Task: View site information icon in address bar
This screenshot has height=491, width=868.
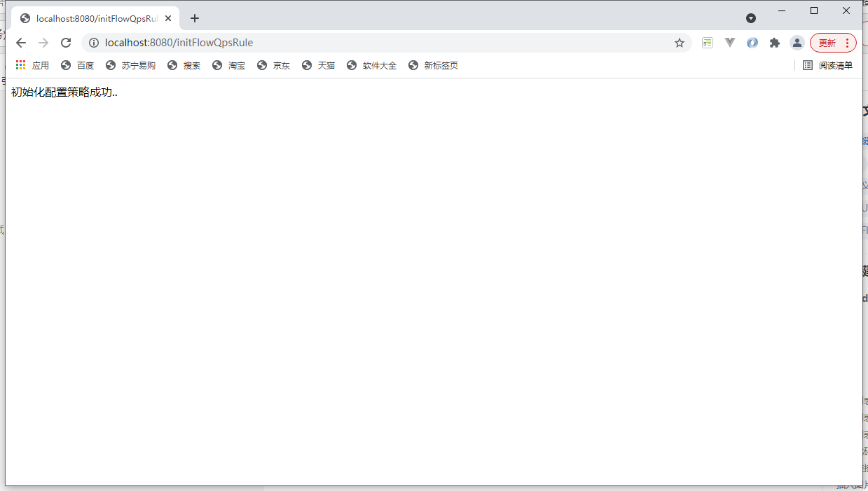Action: coord(94,43)
